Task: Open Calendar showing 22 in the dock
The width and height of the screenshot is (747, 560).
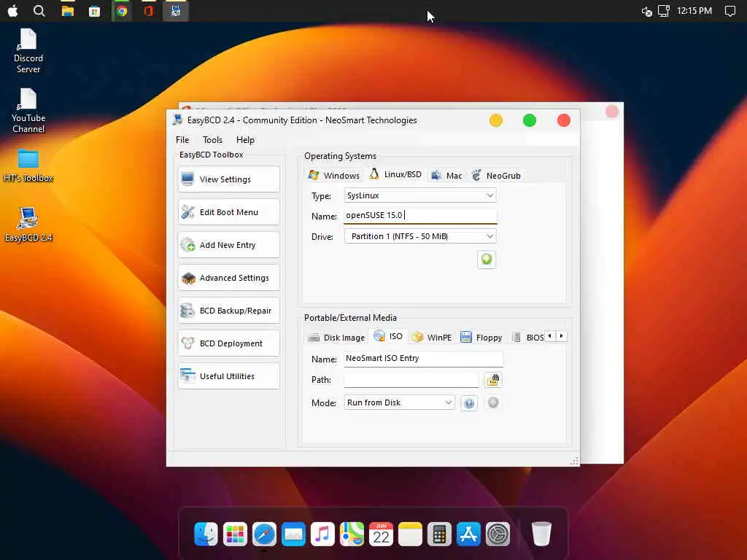Action: click(381, 534)
